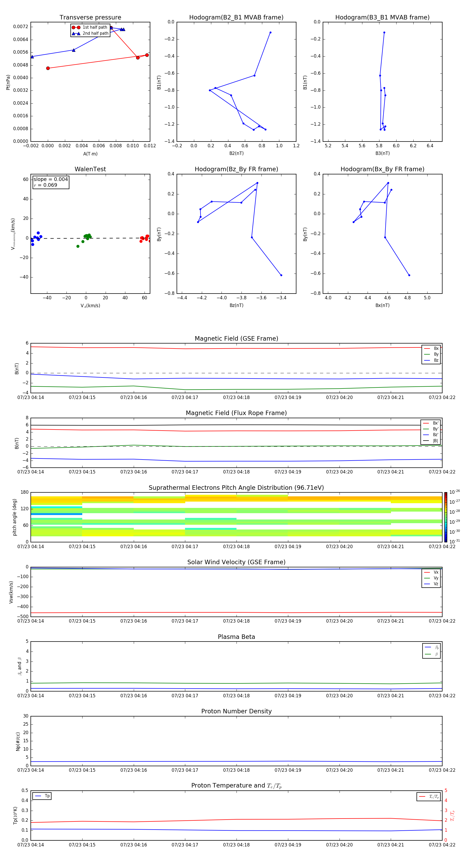473x868 pixels.
Task: Select the "slope = 0.004" annotation
Action: 50,179
